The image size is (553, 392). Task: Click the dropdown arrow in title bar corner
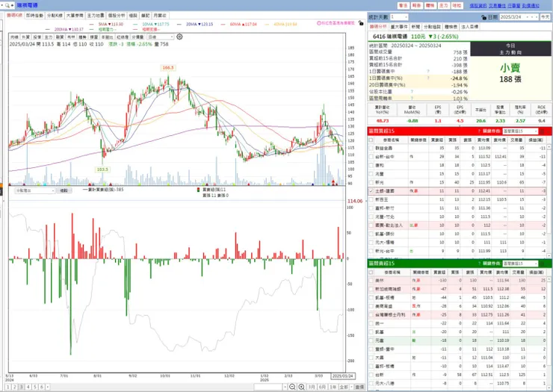coord(1,5)
